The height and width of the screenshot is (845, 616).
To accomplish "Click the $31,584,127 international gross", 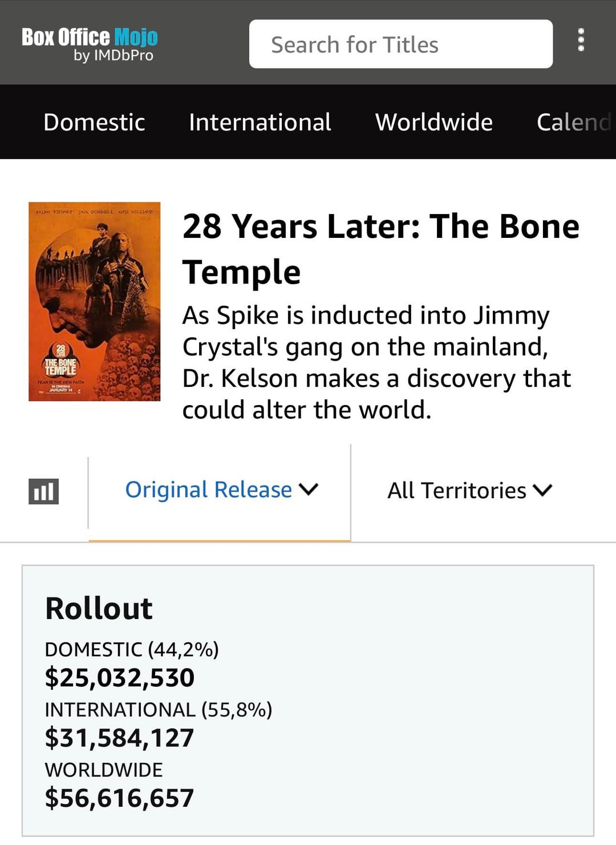I will 120,738.
